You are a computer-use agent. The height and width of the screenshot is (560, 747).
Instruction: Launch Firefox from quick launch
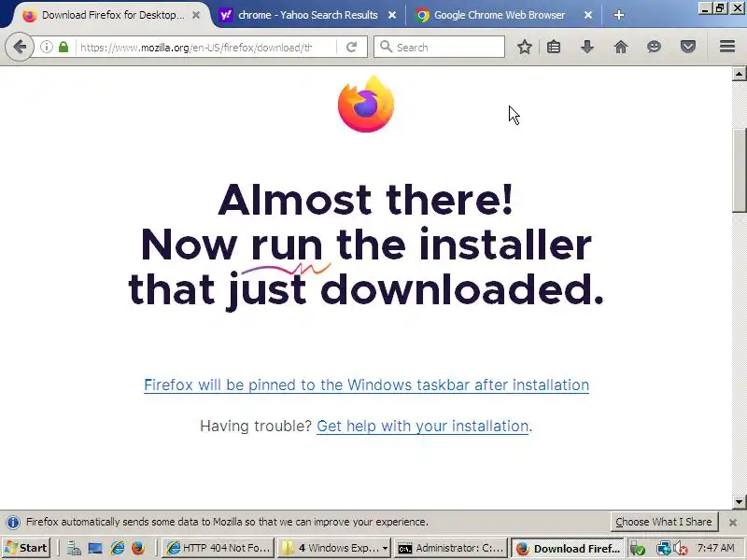tap(138, 549)
